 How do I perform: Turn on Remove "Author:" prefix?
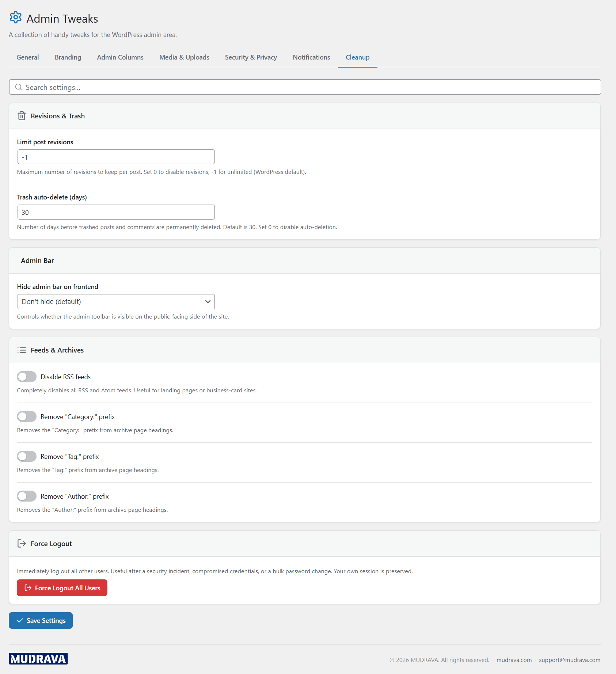pos(26,496)
